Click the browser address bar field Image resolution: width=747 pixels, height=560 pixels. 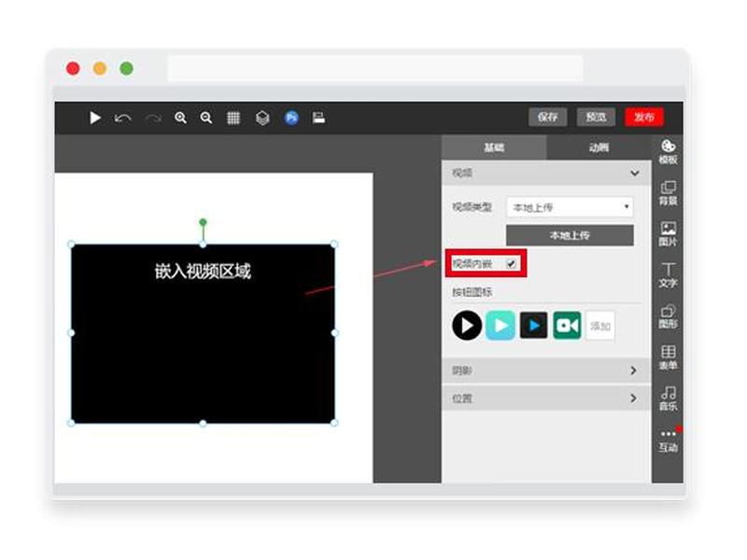tap(375, 68)
